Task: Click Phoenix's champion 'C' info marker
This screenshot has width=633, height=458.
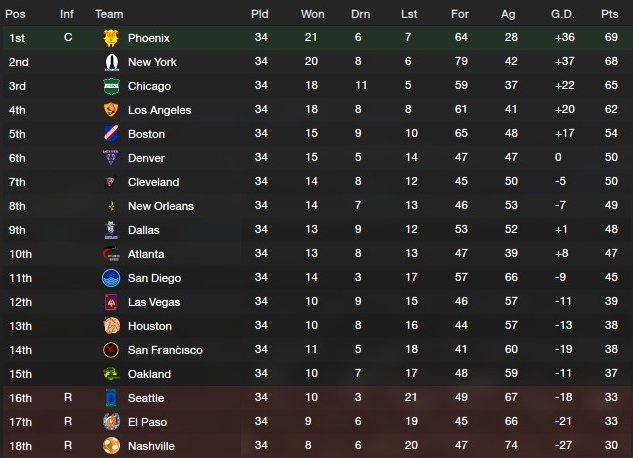Action: pos(68,38)
